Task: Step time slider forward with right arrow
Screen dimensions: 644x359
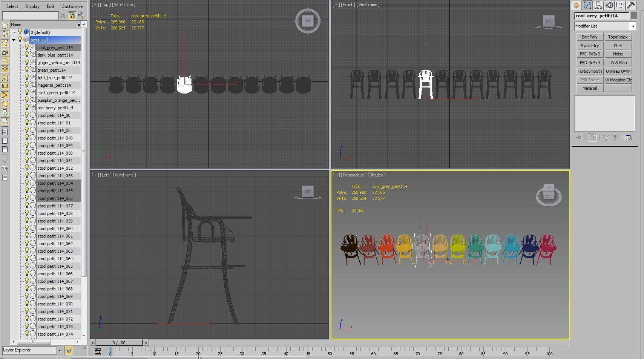Action: tap(146, 343)
